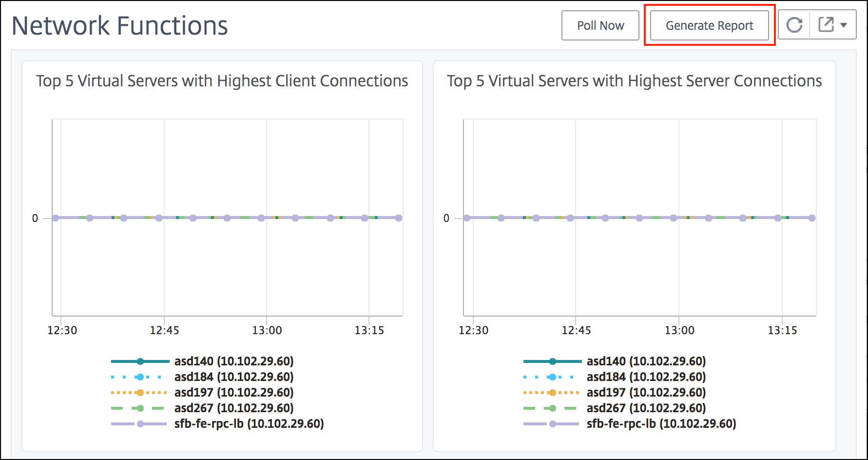Click the 13:15 axis label in Client Connections chart

coord(369,331)
